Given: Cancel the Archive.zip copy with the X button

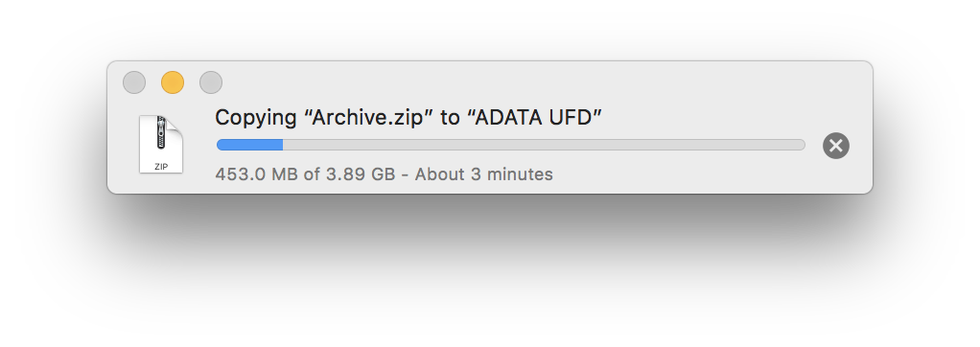Looking at the screenshot, I should click(835, 146).
